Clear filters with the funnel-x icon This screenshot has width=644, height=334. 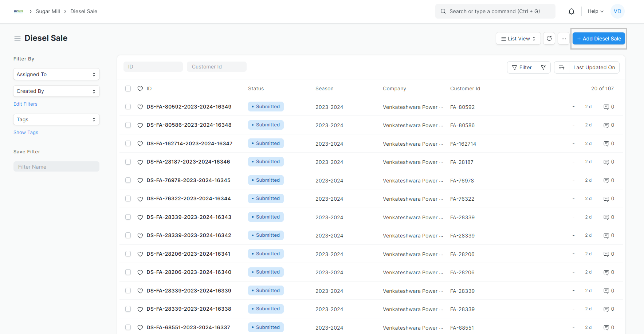[543, 67]
